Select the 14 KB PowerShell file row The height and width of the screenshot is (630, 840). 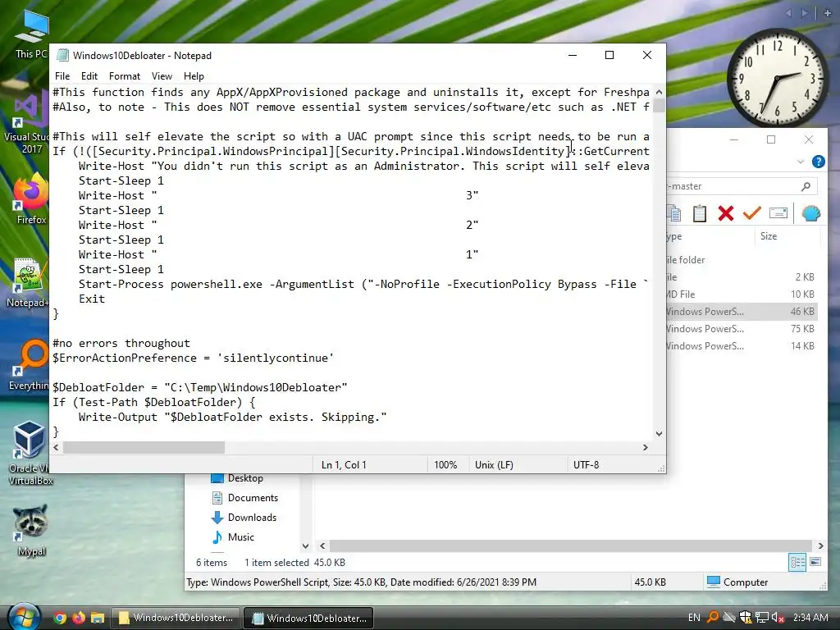pos(742,345)
